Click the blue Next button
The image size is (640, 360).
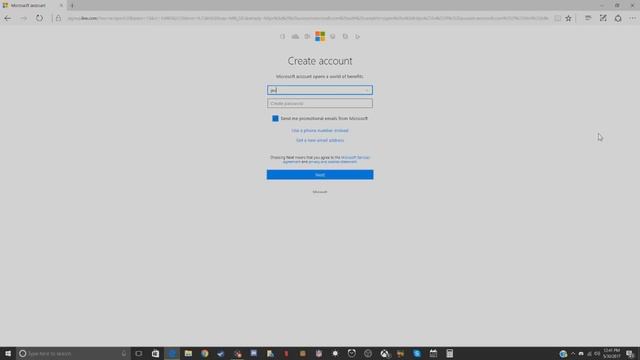320,175
